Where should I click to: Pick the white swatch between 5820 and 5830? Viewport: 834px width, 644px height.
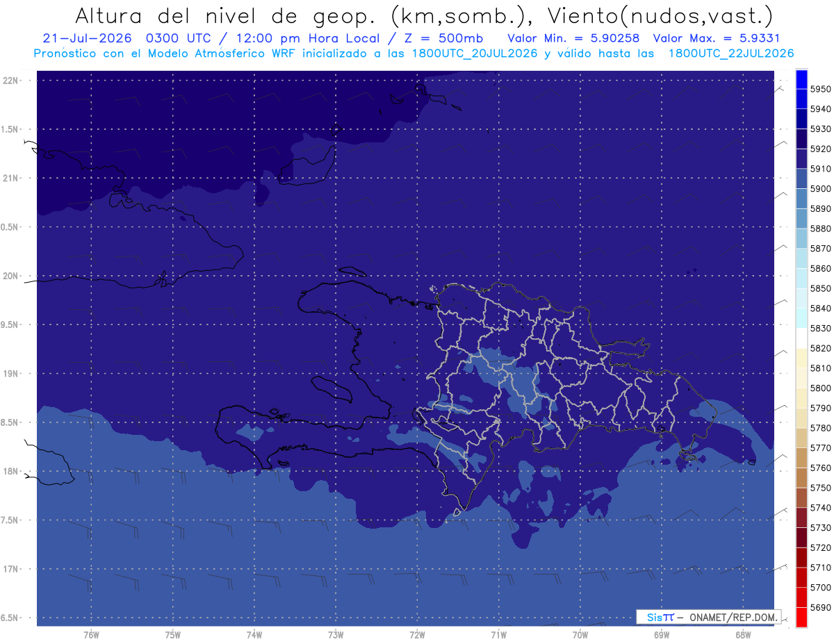(x=801, y=338)
